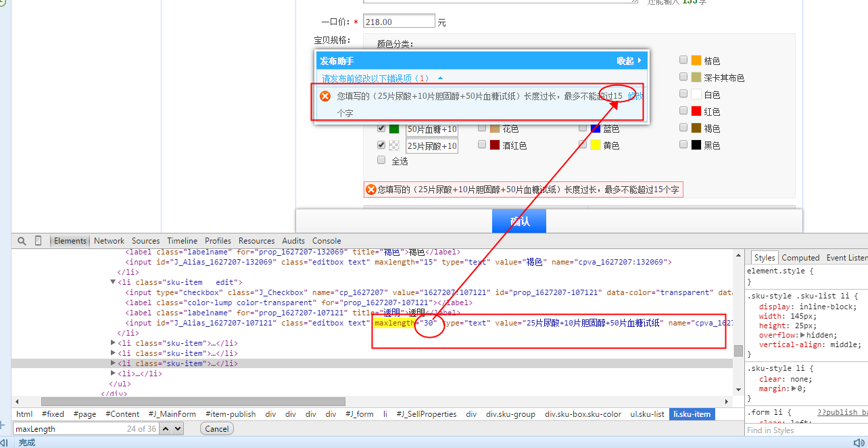Click the blue 确认 confirm button

point(519,221)
